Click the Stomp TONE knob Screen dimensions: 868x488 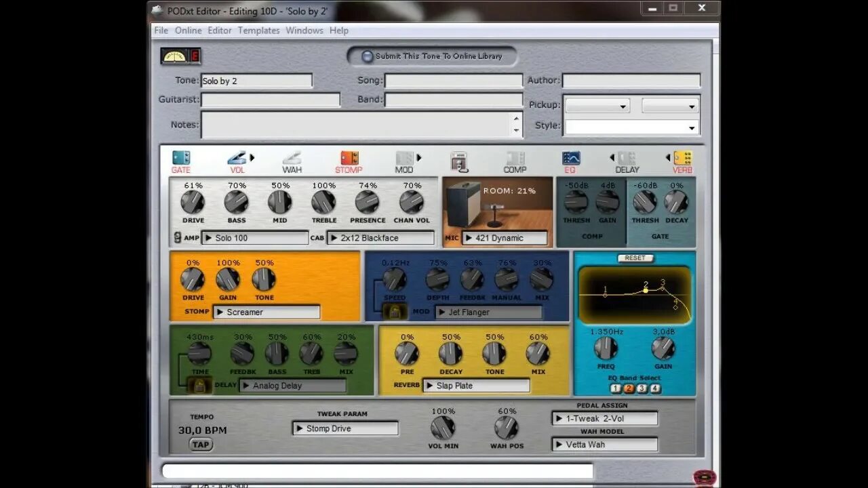[x=264, y=279]
